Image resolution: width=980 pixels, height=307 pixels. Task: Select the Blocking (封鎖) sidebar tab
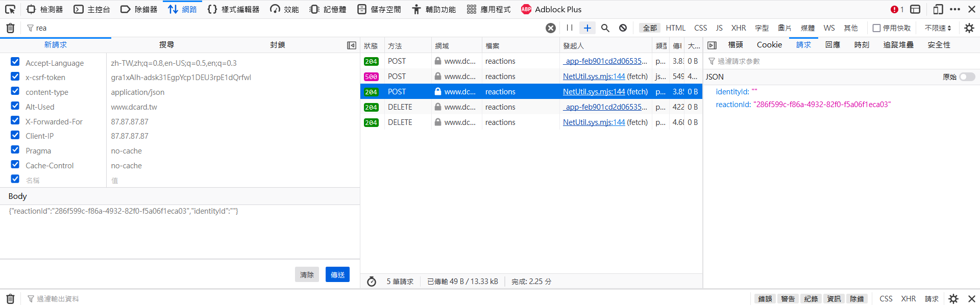point(277,45)
